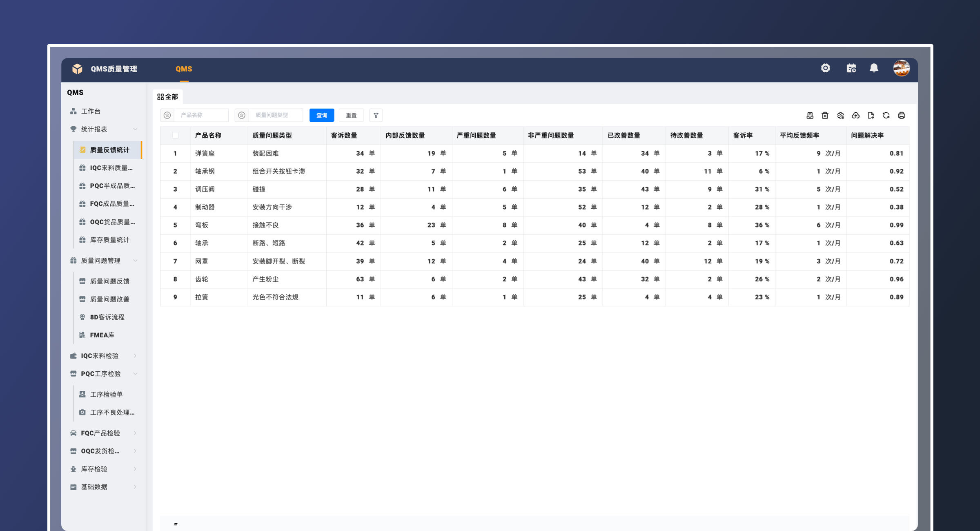The width and height of the screenshot is (980, 531).
Task: Click the refresh icon above the table
Action: (886, 116)
